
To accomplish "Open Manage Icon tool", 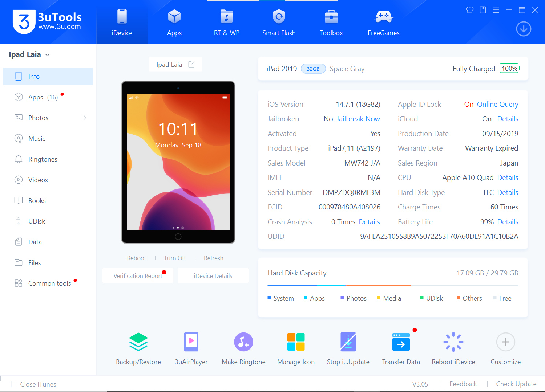I will click(296, 348).
